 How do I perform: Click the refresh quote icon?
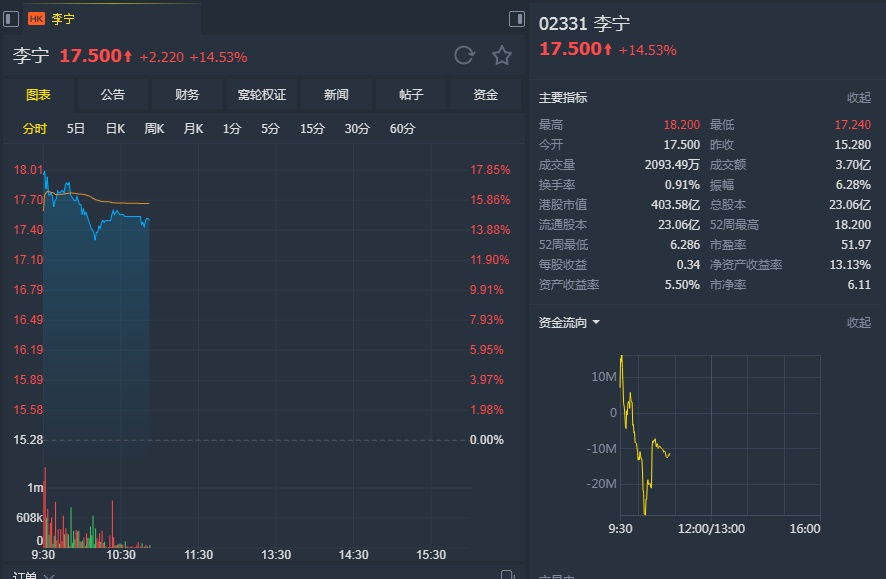pos(464,56)
